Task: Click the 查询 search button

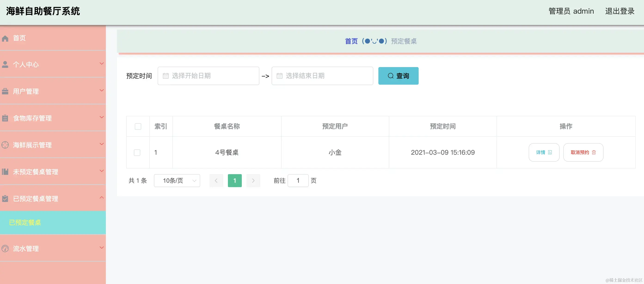Action: click(398, 76)
